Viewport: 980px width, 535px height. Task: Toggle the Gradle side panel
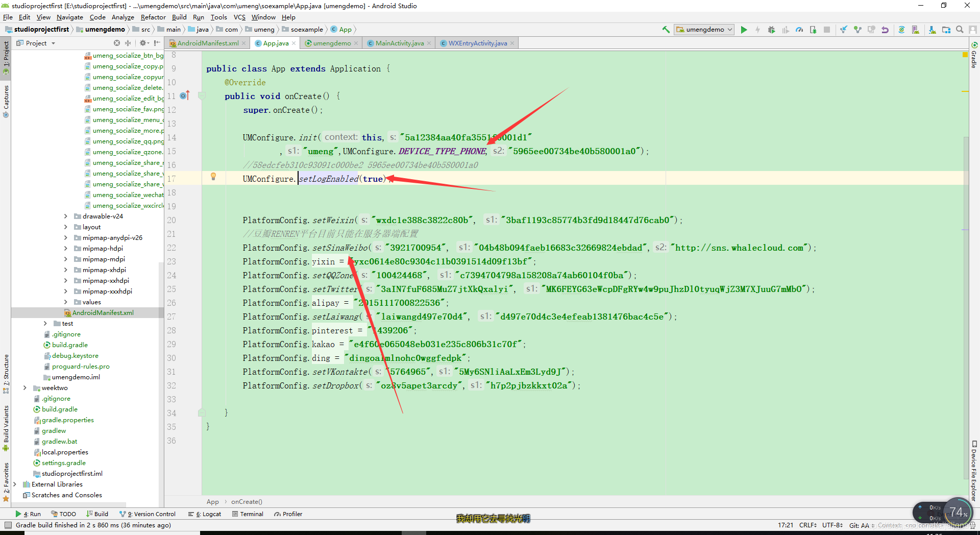point(974,55)
